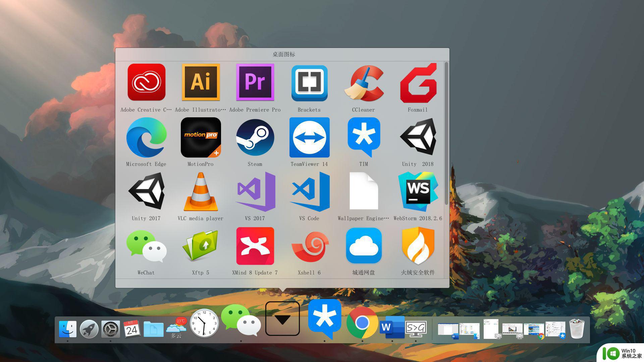Open WeChat from the dock
This screenshot has width=644, height=362.
241,320
